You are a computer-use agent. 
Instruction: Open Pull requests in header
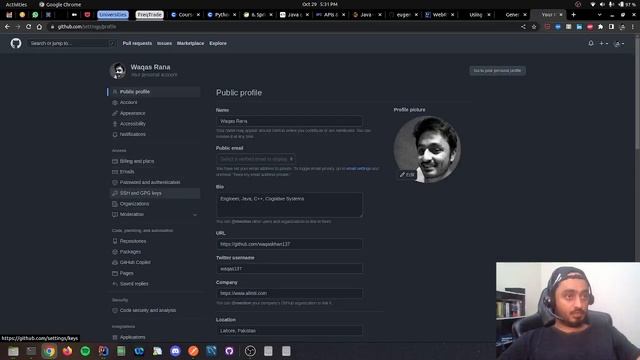tap(137, 43)
